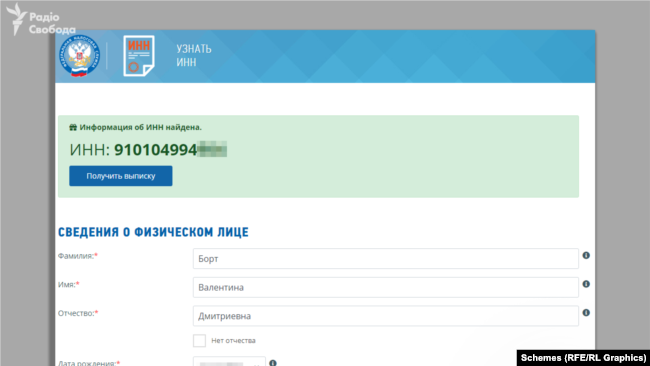Screen dimensions: 650x366
Task: Click info icon next to Имя field
Action: (586, 284)
